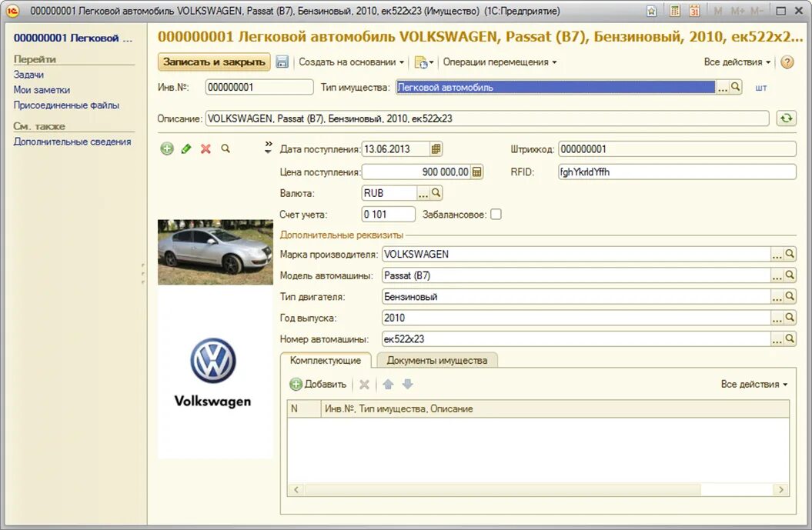This screenshot has width=812, height=530.
Task: Open the magnifier for Тип двигателя
Action: [x=789, y=297]
